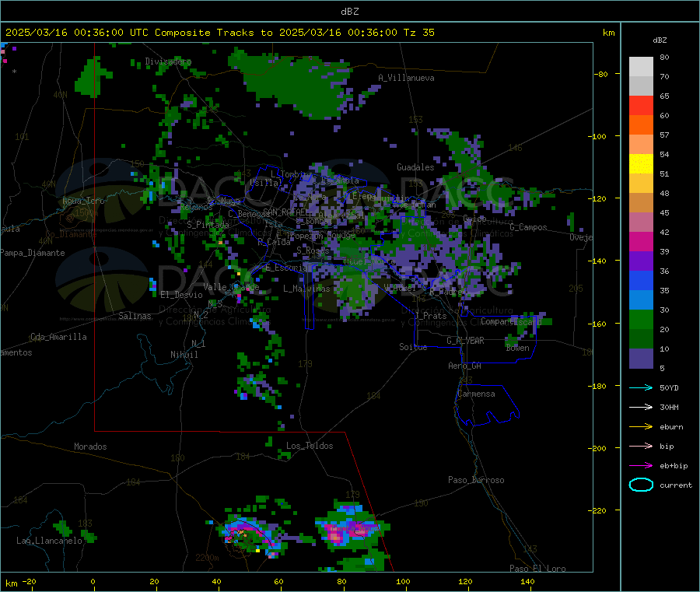Image resolution: width=700 pixels, height=592 pixels.
Task: Click the Tz 35 text in header
Action: pyautogui.click(x=418, y=33)
